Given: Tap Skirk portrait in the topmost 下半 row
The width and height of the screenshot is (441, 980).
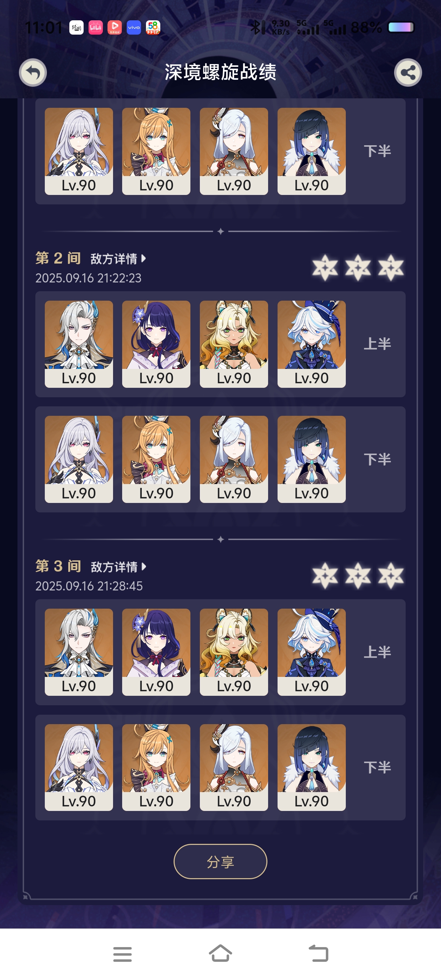Looking at the screenshot, I should tap(79, 151).
